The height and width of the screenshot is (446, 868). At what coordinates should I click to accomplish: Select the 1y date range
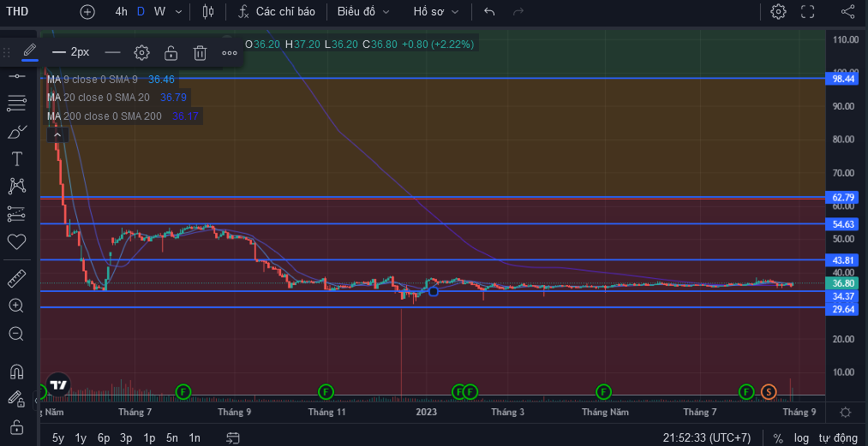click(81, 438)
